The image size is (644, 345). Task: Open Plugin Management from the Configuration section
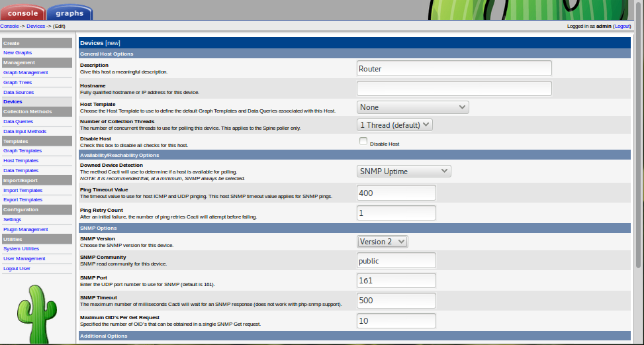point(26,229)
